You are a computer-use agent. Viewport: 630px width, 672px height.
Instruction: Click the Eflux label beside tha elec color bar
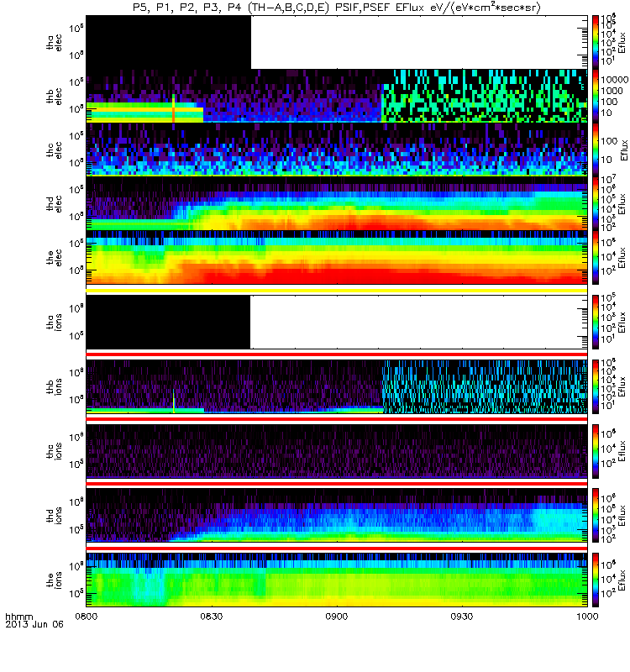pyautogui.click(x=622, y=43)
